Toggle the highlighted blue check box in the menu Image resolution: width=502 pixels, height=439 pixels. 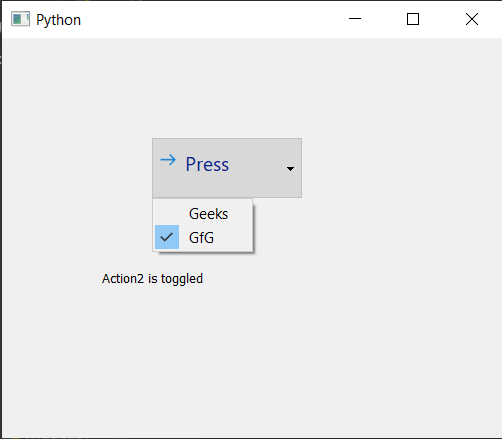coord(167,237)
